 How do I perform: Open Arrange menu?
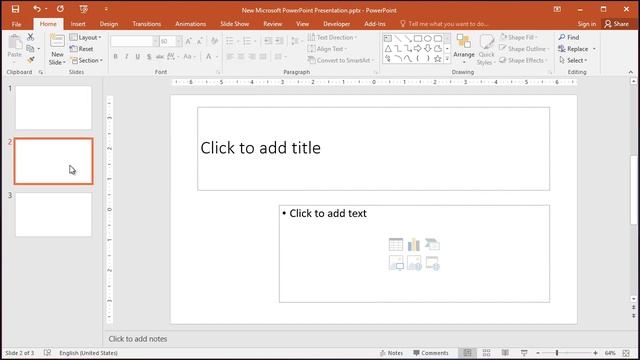click(x=464, y=49)
